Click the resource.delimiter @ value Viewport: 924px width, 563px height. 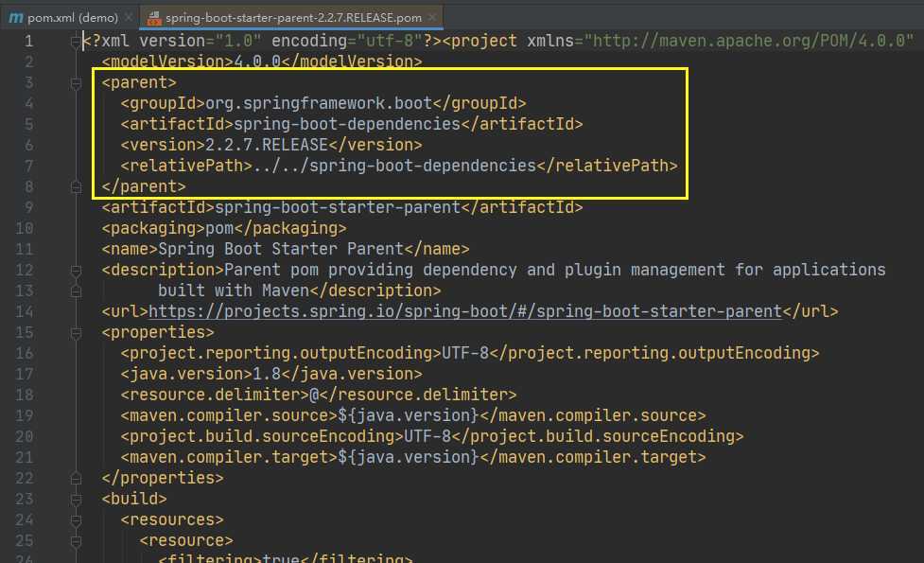314,395
